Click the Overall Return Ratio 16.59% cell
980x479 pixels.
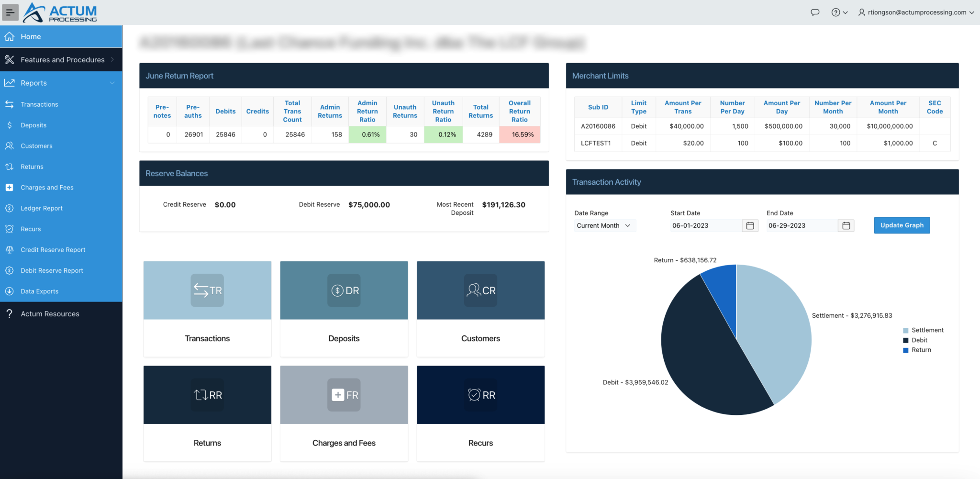(x=520, y=134)
